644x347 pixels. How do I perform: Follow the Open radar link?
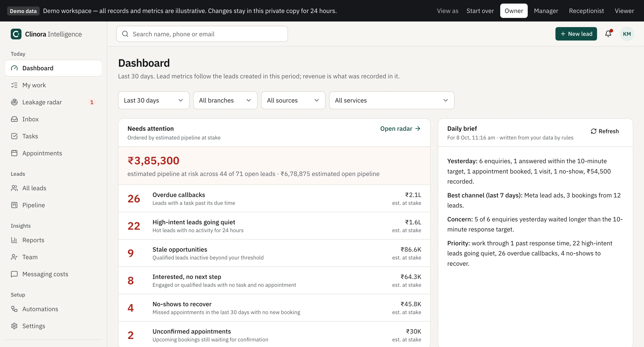click(400, 129)
